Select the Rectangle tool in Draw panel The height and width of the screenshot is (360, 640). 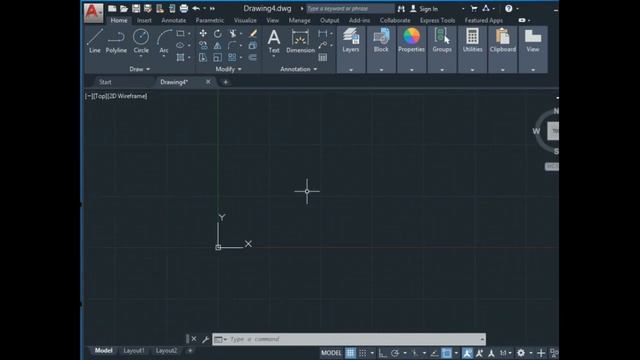coord(180,33)
